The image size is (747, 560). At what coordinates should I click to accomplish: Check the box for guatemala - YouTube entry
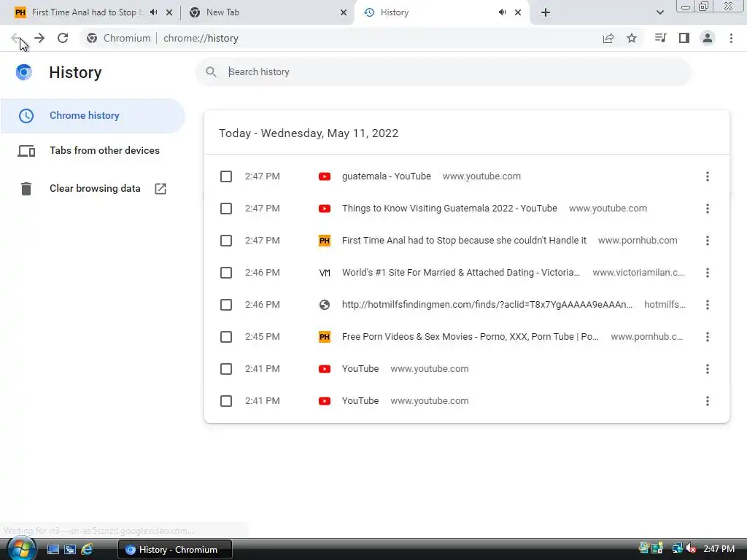click(226, 176)
